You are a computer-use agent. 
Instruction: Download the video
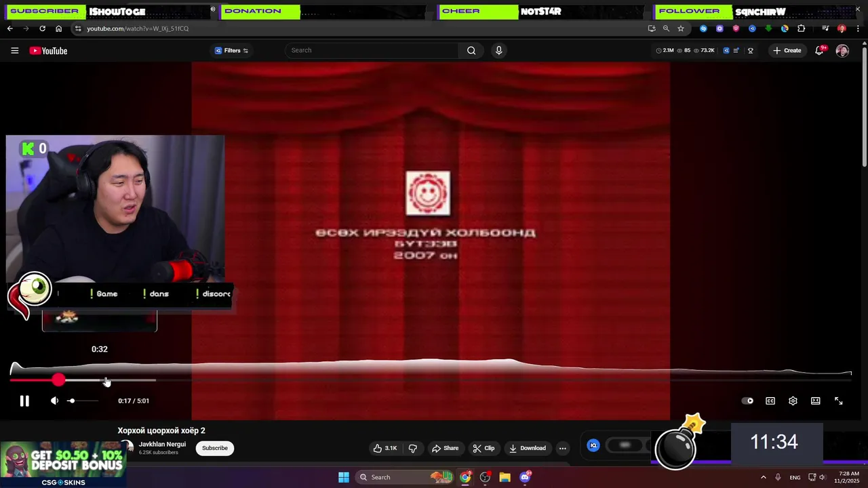pyautogui.click(x=528, y=448)
